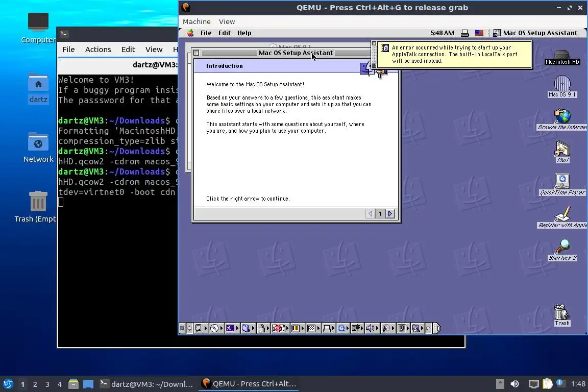Open the Lubuntu start menu button
The height and width of the screenshot is (392, 588).
coord(8,384)
